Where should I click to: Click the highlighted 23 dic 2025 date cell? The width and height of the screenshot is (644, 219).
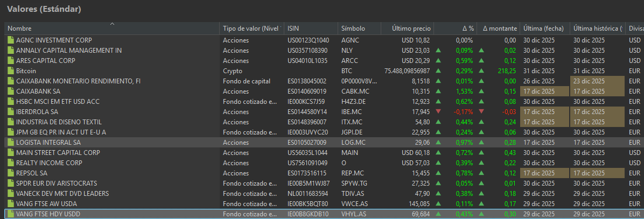click(x=597, y=81)
